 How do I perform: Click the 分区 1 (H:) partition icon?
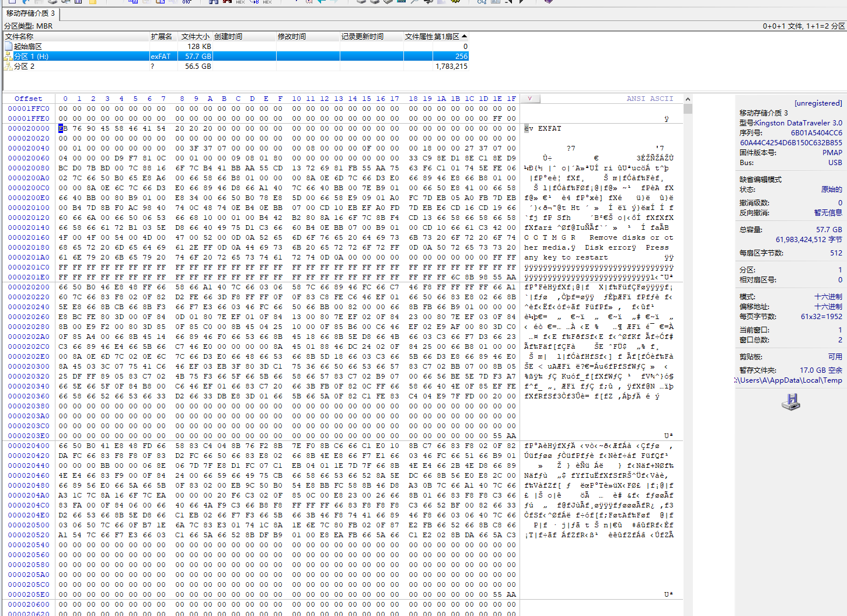(x=9, y=57)
